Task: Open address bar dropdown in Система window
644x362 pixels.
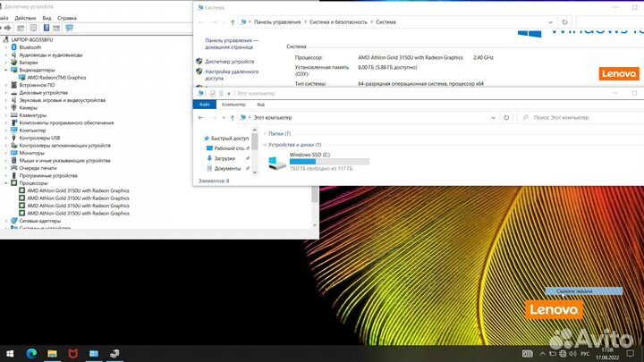Action: pyautogui.click(x=550, y=22)
